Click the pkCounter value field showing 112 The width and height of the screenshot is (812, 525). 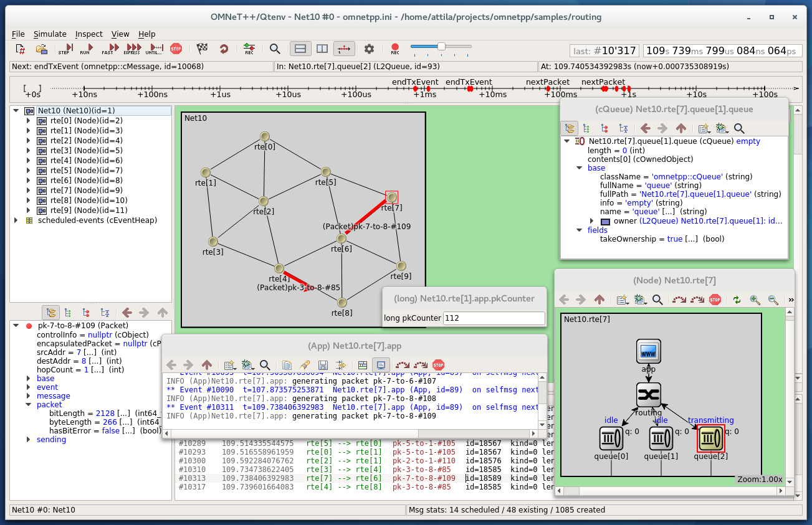pyautogui.click(x=494, y=318)
